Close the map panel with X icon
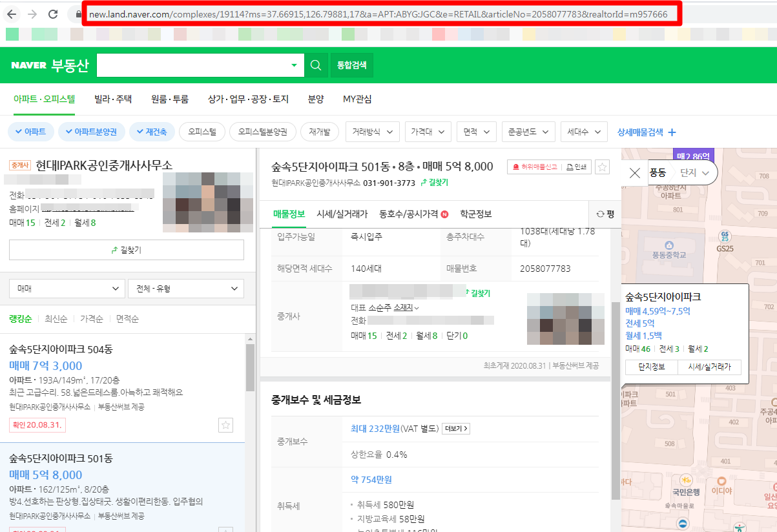This screenshot has width=777, height=532. [635, 173]
